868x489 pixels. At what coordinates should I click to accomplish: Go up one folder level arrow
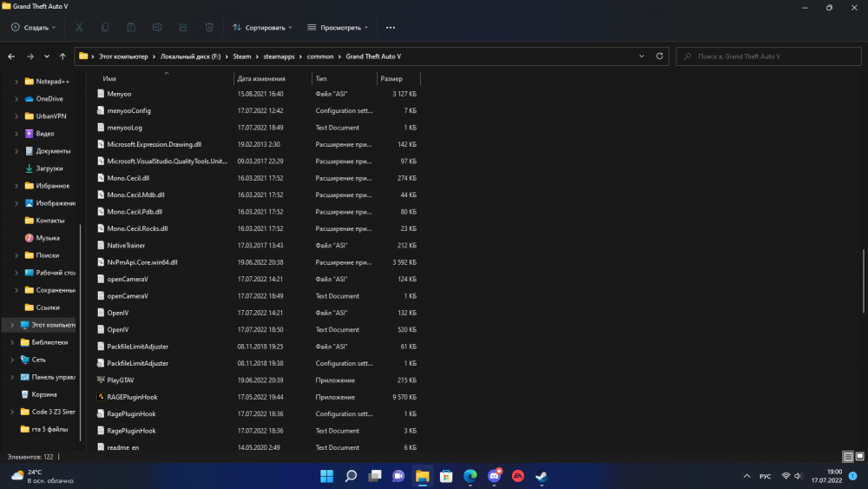tap(62, 56)
